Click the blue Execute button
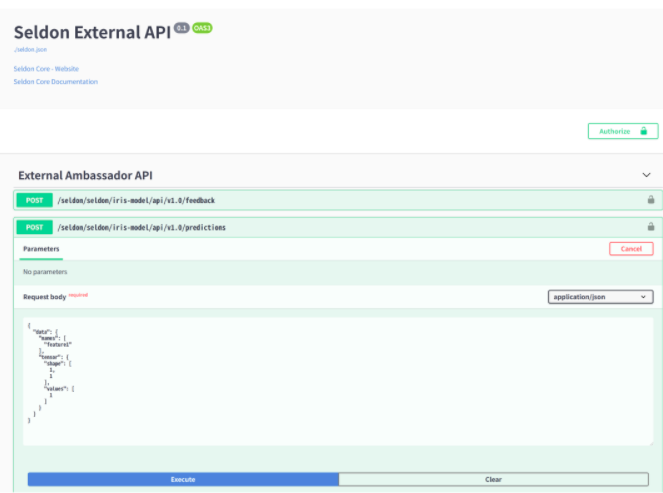 point(183,479)
